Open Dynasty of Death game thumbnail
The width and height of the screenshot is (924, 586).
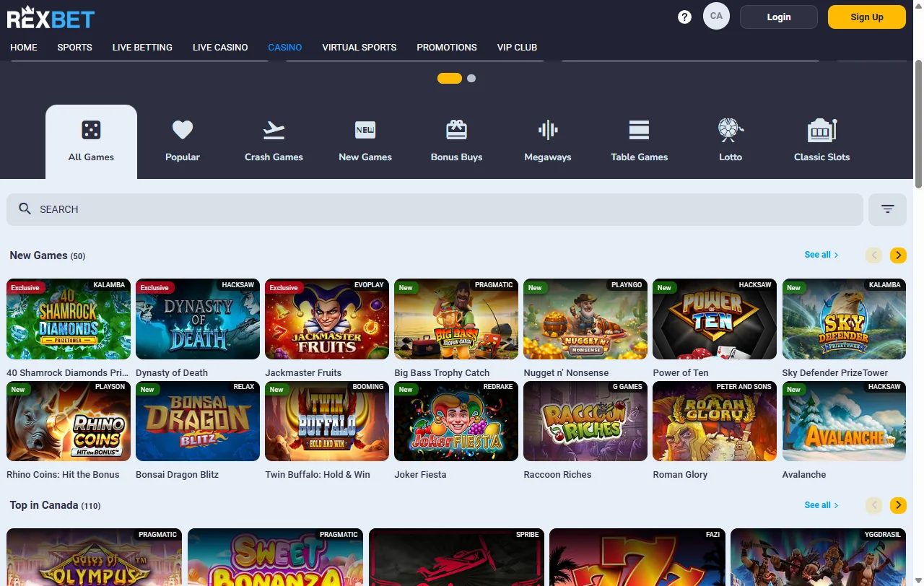pos(198,319)
